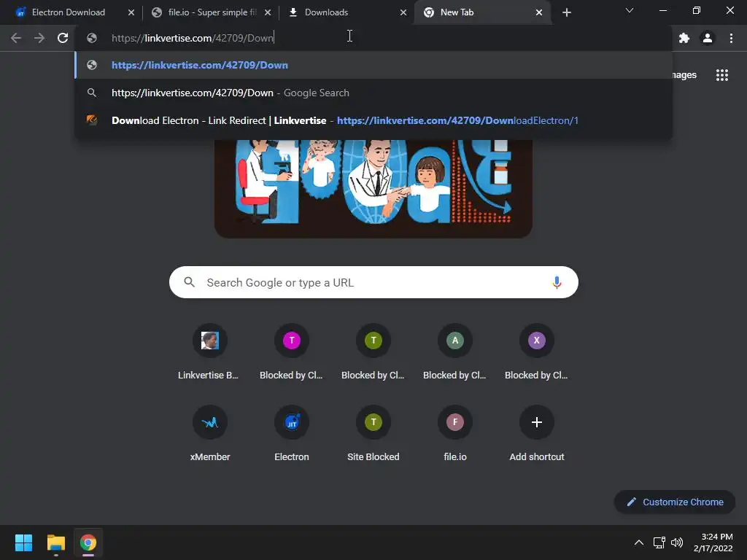Click the Search Google or type a URL box

pos(373,282)
